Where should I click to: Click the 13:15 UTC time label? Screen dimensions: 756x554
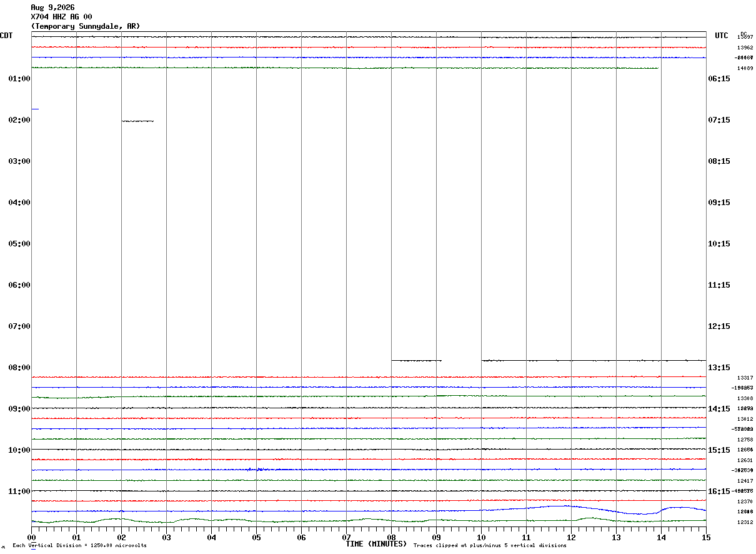click(719, 368)
